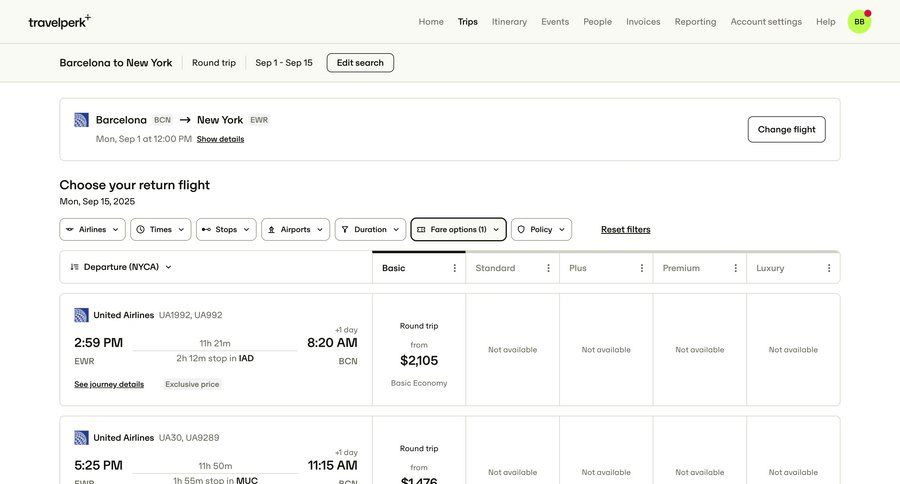The height and width of the screenshot is (484, 900).
Task: Expand the Stops filter dropdown
Action: tap(226, 230)
